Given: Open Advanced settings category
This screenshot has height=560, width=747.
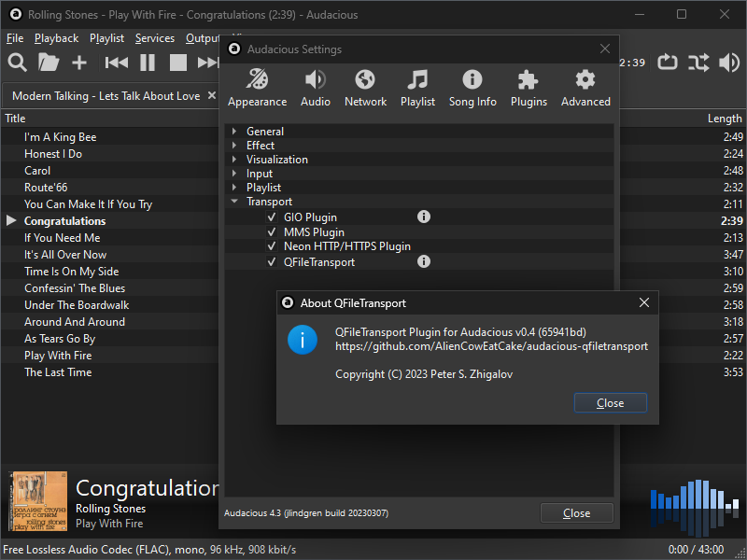Looking at the screenshot, I should pos(585,88).
